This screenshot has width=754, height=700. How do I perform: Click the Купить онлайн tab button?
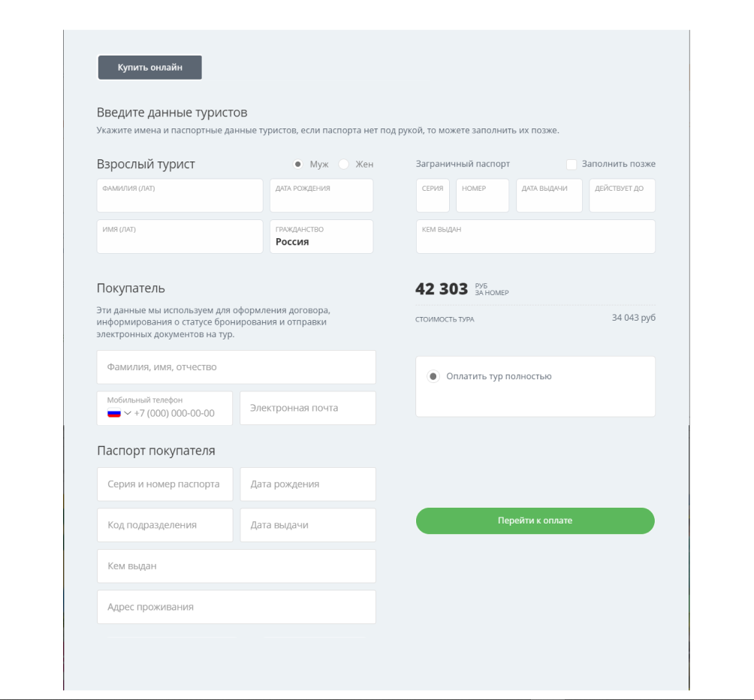click(x=150, y=68)
